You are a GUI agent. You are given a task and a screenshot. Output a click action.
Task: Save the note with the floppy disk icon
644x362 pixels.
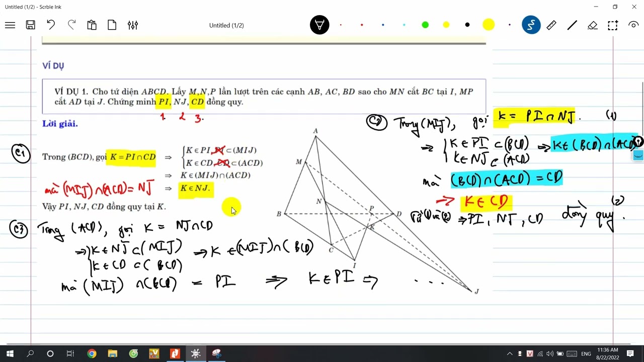coord(31,25)
